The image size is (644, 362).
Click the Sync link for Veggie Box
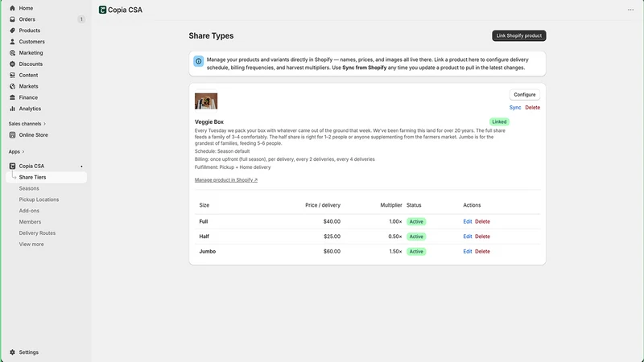pos(515,108)
